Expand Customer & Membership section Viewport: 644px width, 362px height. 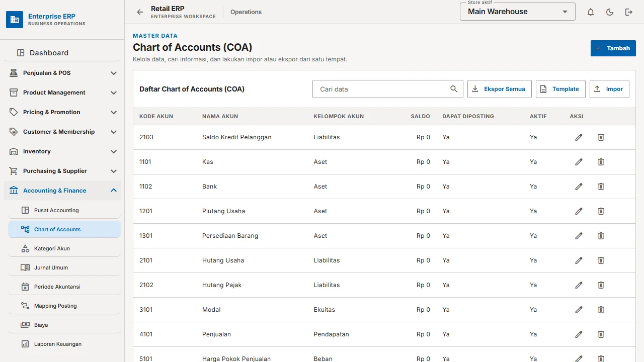click(62, 132)
